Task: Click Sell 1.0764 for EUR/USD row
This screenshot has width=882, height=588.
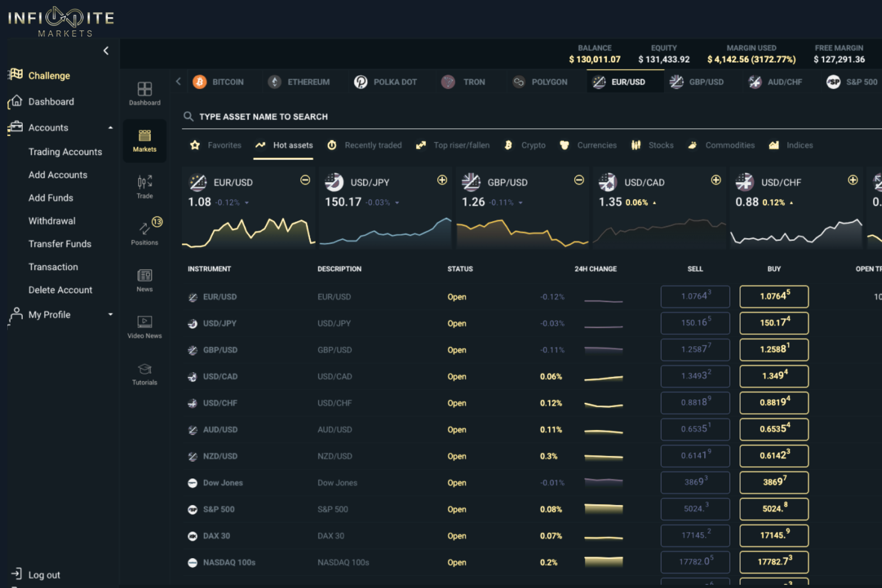Action: pyautogui.click(x=695, y=297)
